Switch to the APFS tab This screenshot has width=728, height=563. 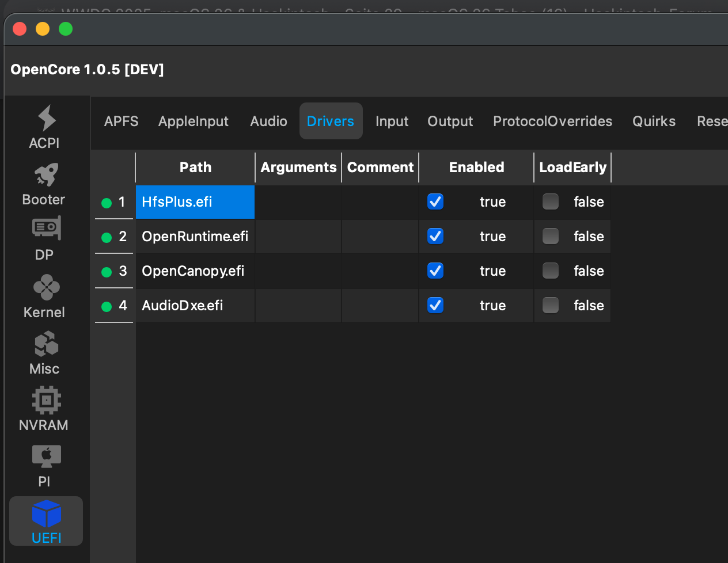(x=121, y=121)
